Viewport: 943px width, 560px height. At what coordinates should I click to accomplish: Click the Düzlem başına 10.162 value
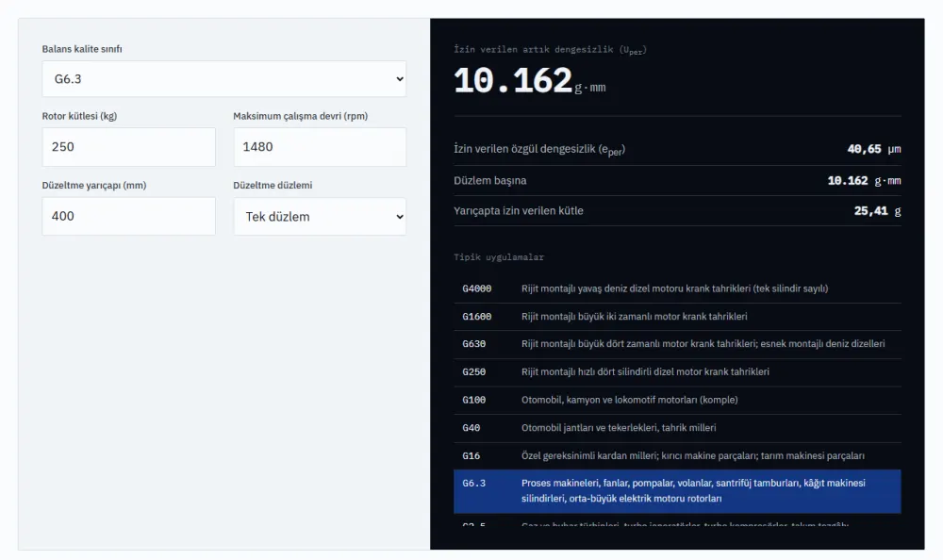coord(864,180)
